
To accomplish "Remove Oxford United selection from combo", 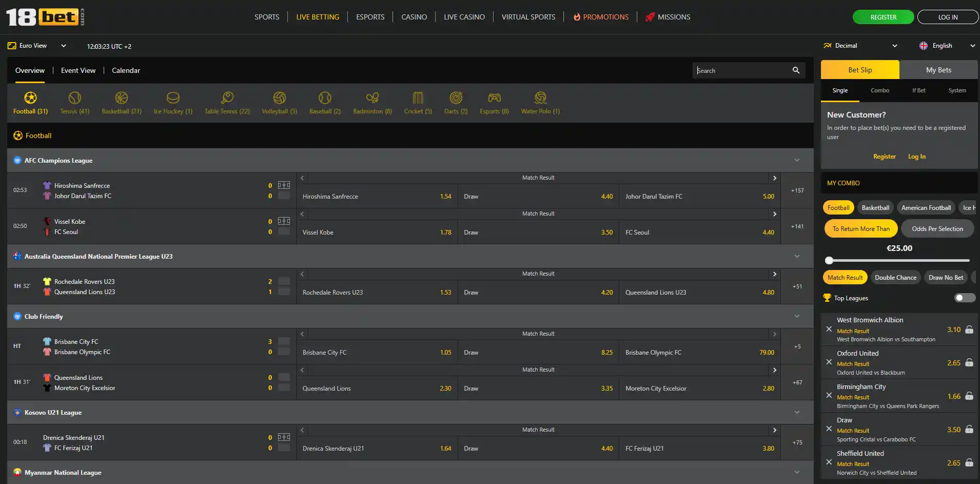I will (x=829, y=362).
